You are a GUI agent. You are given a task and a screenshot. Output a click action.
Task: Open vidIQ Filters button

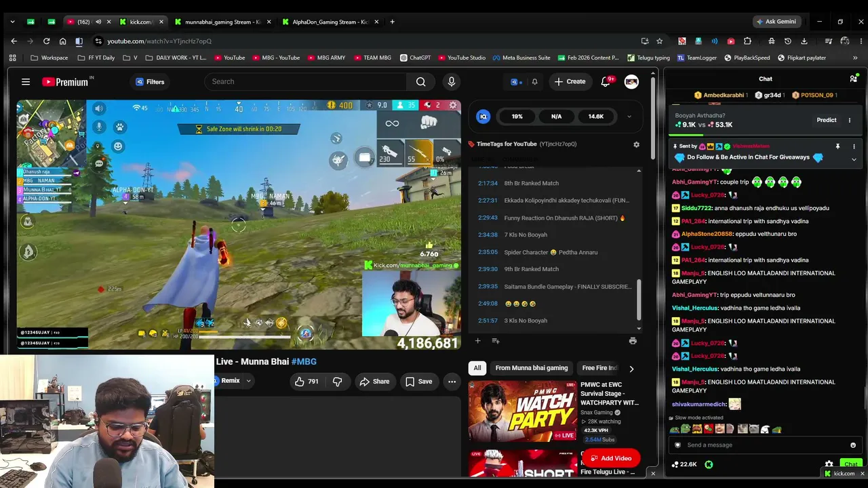coord(150,82)
